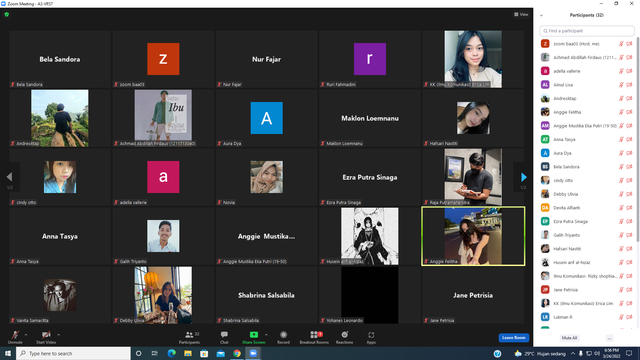Image resolution: width=640 pixels, height=360 pixels.
Task: Select Aura Dya in participants list
Action: coord(587,153)
